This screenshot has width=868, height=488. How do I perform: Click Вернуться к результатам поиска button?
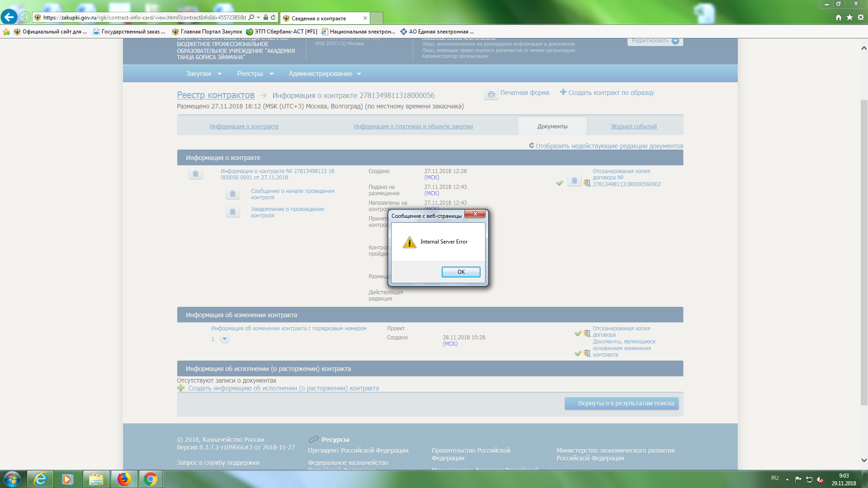click(621, 403)
